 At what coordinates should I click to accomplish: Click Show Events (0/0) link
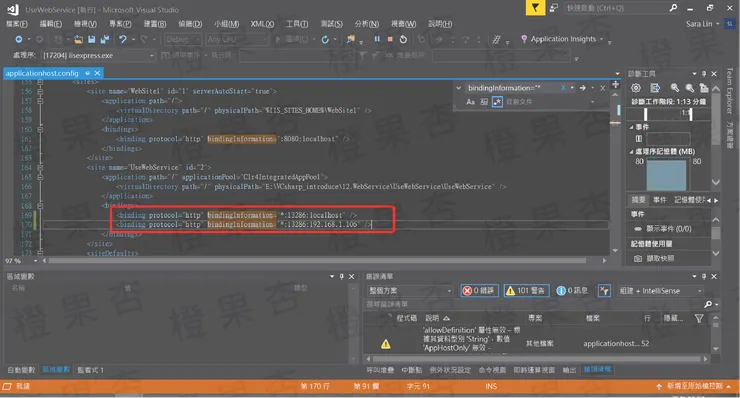669,229
